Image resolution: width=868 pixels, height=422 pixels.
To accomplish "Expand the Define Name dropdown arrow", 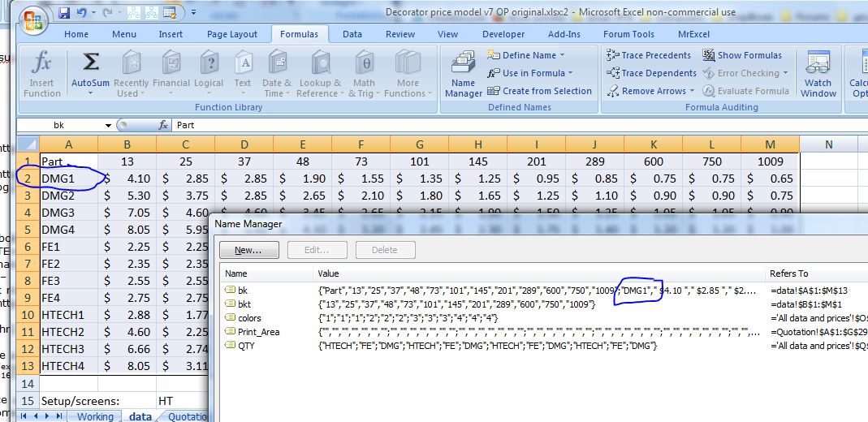I will click(x=562, y=55).
